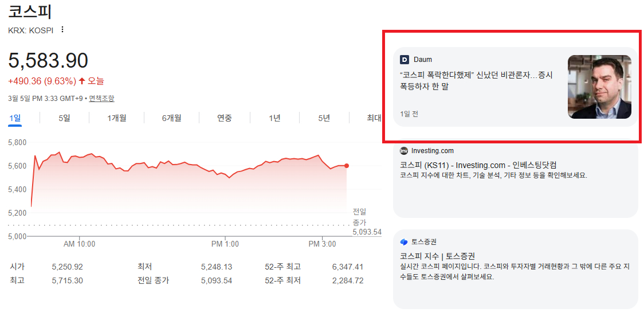View the 1년 chart range

274,118
